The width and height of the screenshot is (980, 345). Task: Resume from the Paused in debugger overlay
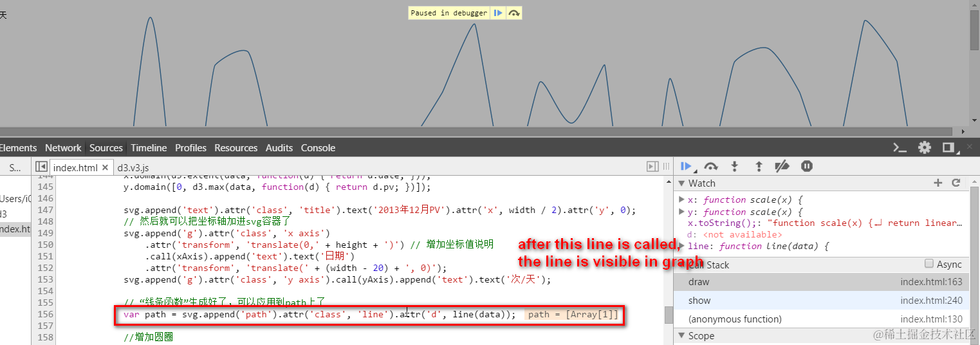[498, 13]
